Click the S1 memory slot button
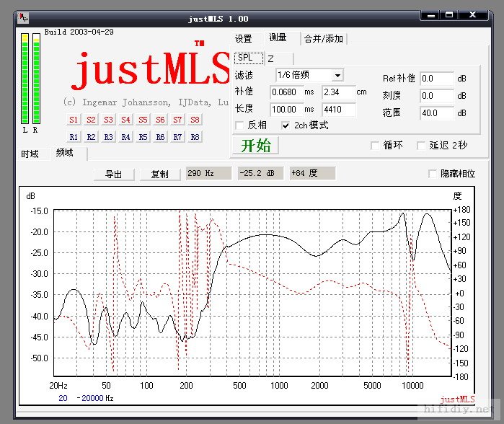Viewport: 504px width, 424px height. pyautogui.click(x=74, y=120)
